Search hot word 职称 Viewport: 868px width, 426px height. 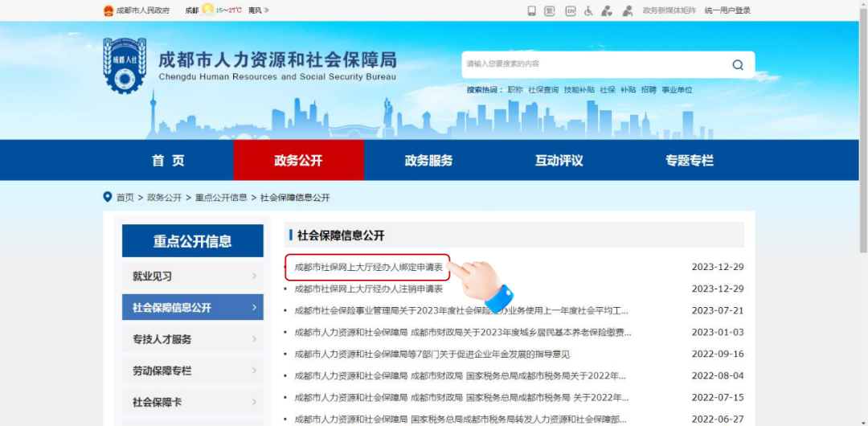coord(515,90)
